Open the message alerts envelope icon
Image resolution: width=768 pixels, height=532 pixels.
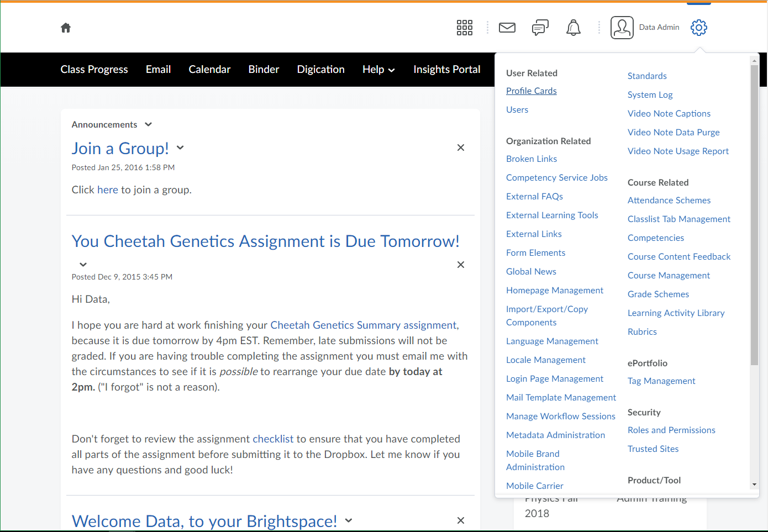(x=507, y=28)
